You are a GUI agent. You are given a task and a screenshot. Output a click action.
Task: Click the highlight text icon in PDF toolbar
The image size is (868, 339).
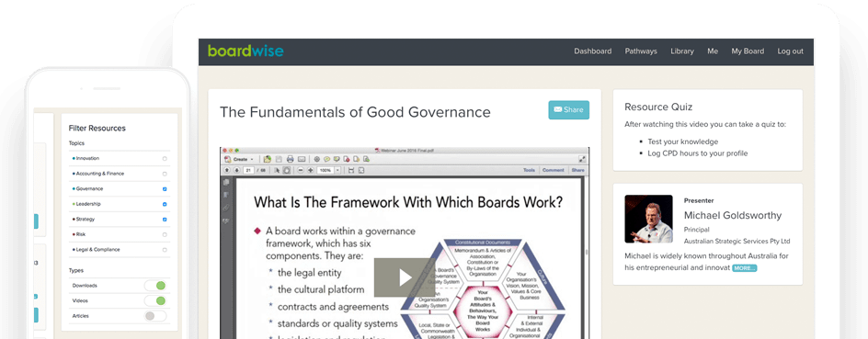coord(337,159)
